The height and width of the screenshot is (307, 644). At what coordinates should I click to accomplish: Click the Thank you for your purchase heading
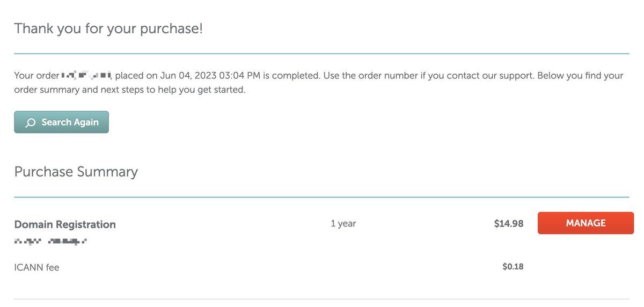tap(108, 28)
